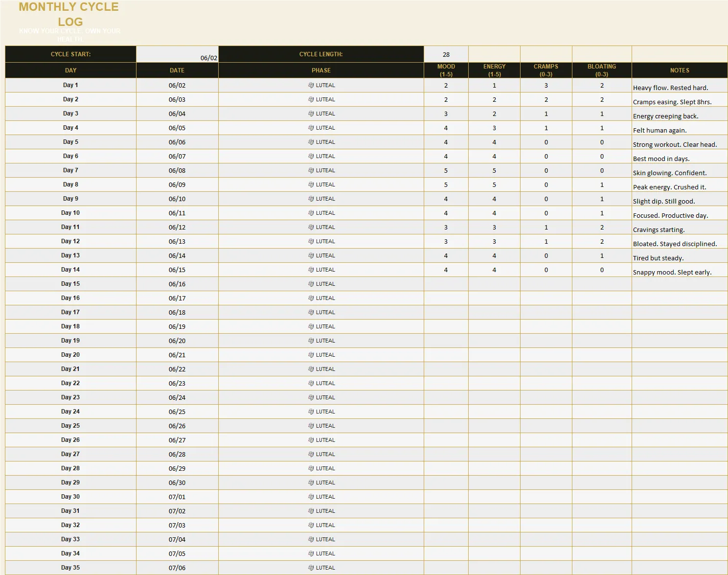728x575 pixels.
Task: Click the phase icon in the Day 35 row
Action: 311,568
